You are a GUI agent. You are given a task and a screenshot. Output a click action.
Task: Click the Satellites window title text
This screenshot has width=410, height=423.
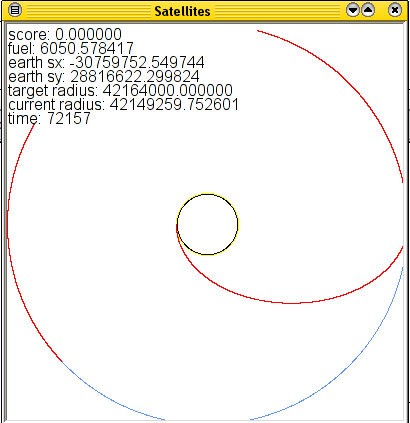[182, 11]
